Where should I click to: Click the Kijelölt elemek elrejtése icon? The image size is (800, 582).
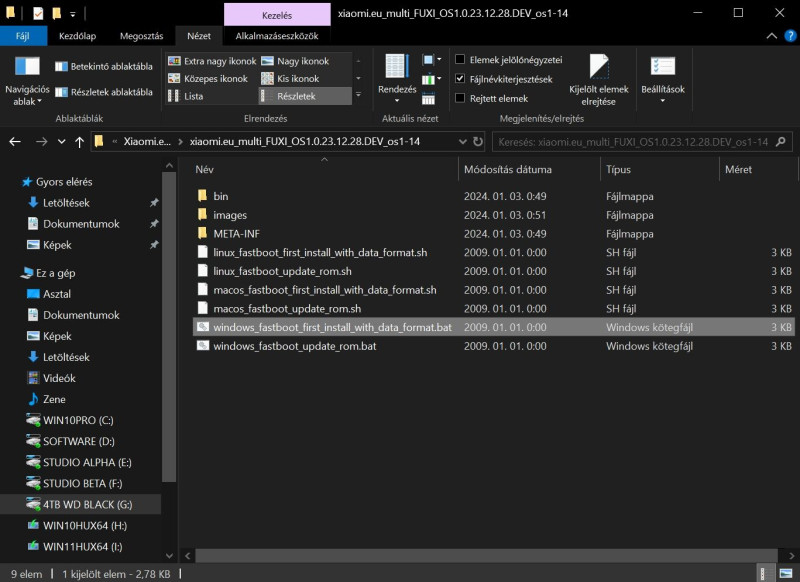click(599, 66)
